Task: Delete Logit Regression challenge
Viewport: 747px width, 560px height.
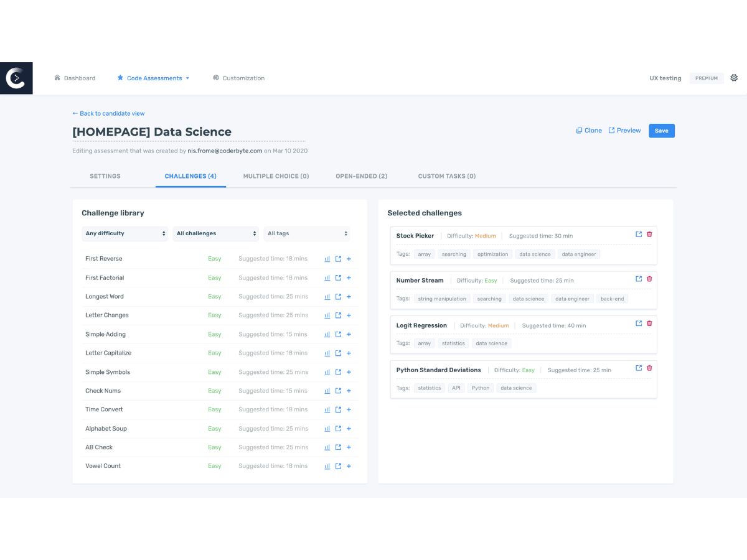Action: [649, 324]
